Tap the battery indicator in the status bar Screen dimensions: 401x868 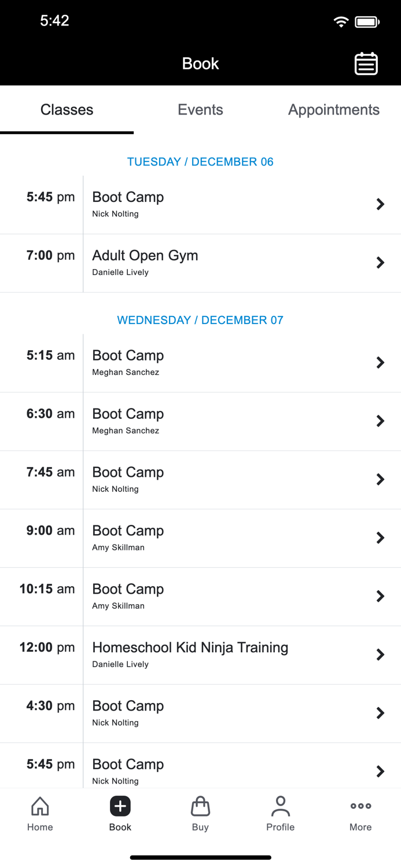click(366, 20)
